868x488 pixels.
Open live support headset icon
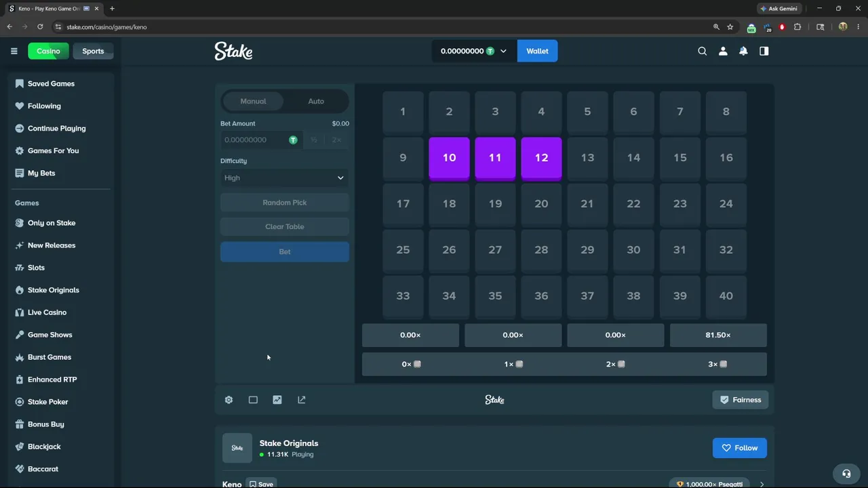click(846, 474)
